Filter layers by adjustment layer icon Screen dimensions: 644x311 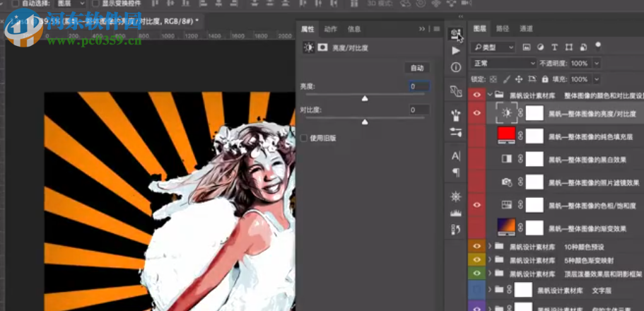[540, 47]
